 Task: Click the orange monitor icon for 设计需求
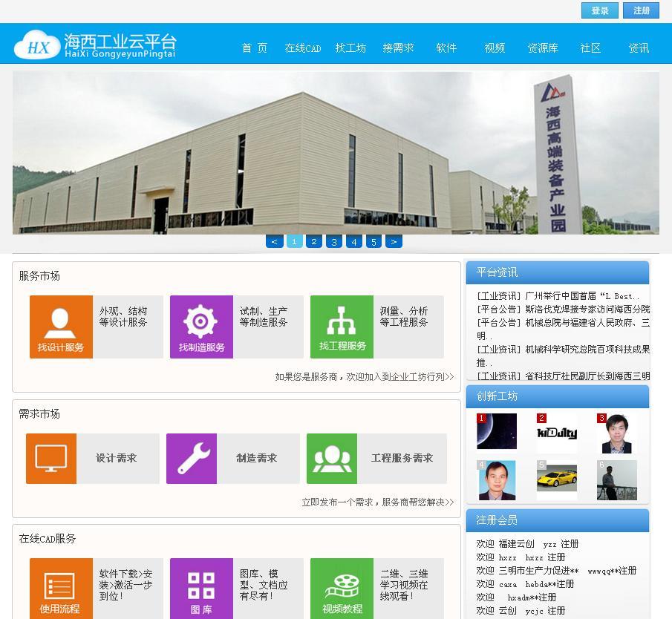51,459
